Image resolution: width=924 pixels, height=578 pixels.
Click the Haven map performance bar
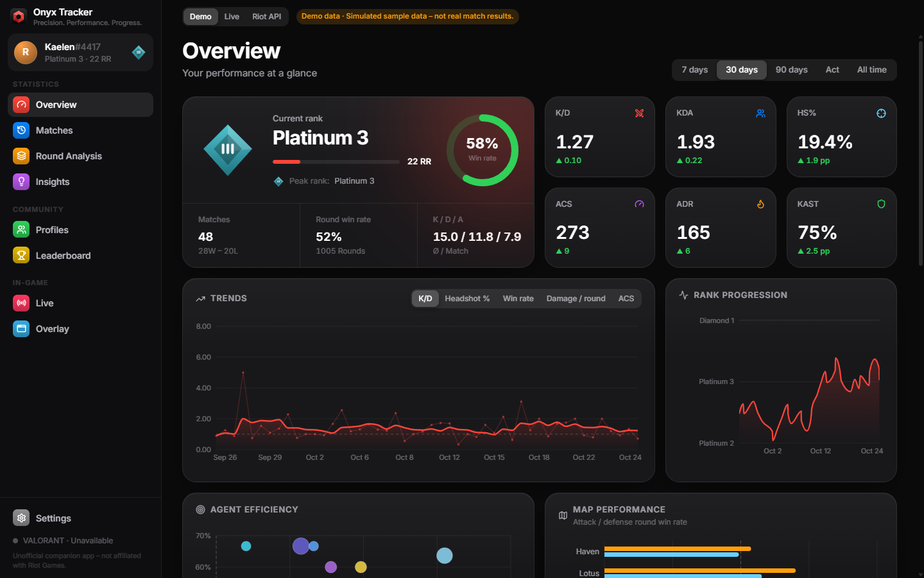678,551
